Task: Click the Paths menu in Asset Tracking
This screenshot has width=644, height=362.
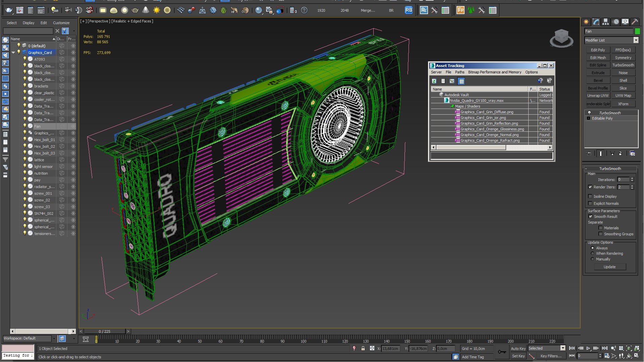Action: point(460,72)
